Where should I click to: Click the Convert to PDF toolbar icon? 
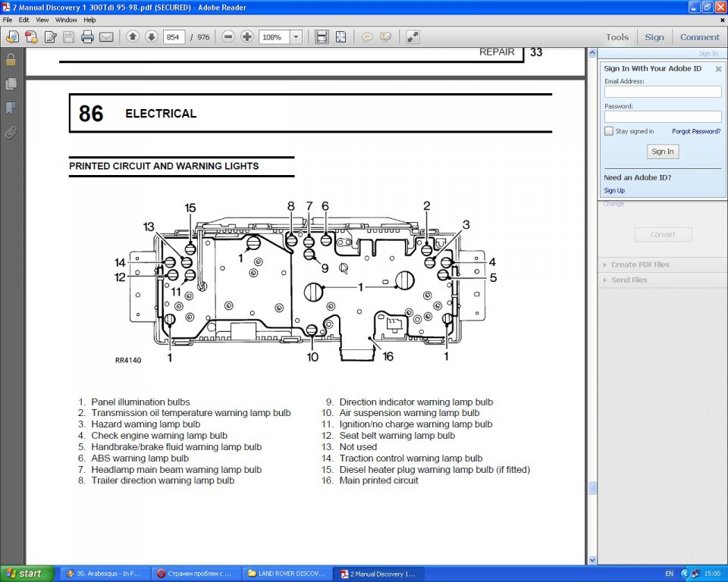[32, 36]
